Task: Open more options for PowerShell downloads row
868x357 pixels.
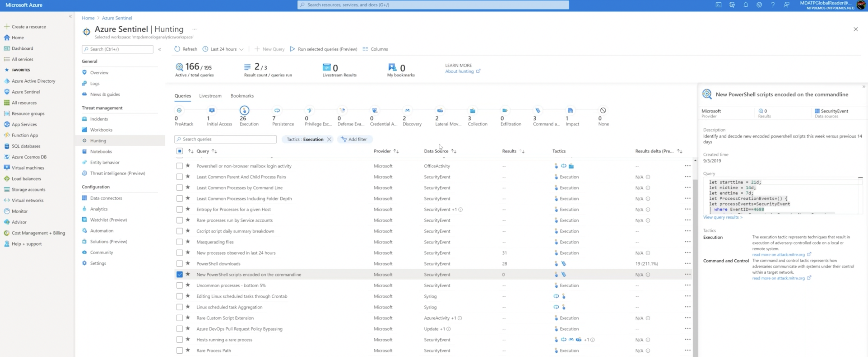Action: [x=687, y=264]
